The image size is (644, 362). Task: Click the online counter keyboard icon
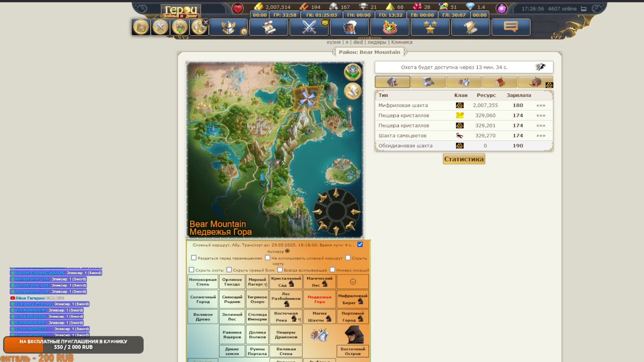(584, 9)
